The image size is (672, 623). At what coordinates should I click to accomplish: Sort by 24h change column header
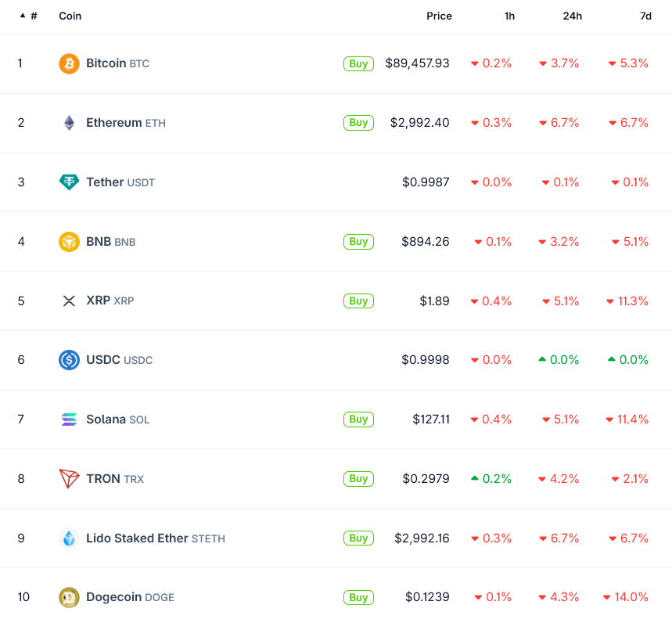point(572,16)
